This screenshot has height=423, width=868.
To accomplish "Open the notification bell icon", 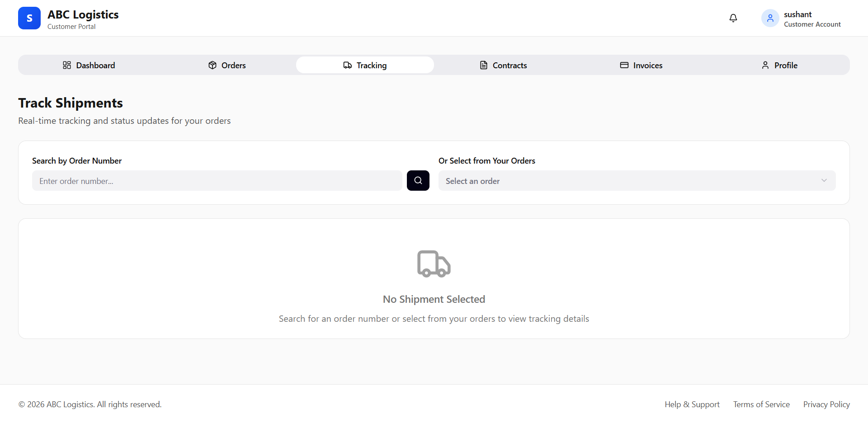I will pyautogui.click(x=733, y=18).
